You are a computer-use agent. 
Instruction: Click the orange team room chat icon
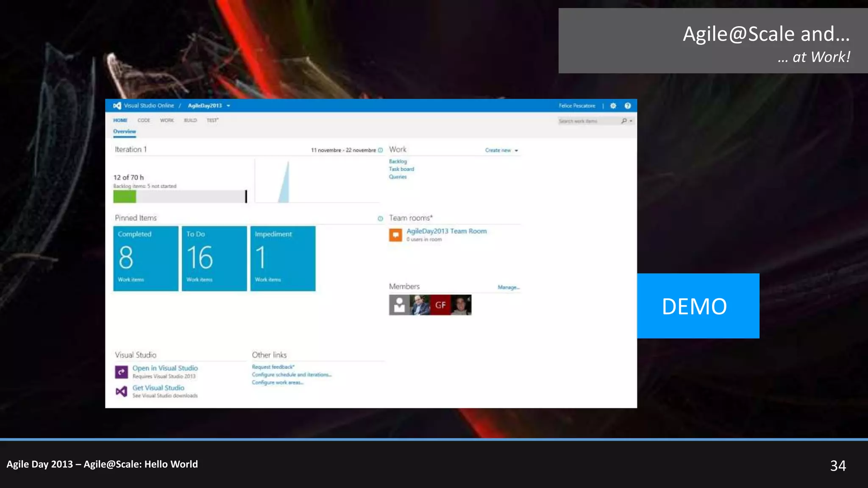coord(395,235)
